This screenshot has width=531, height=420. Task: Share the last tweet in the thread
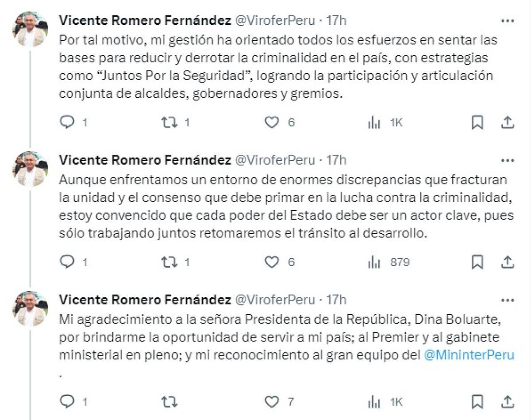coord(507,401)
